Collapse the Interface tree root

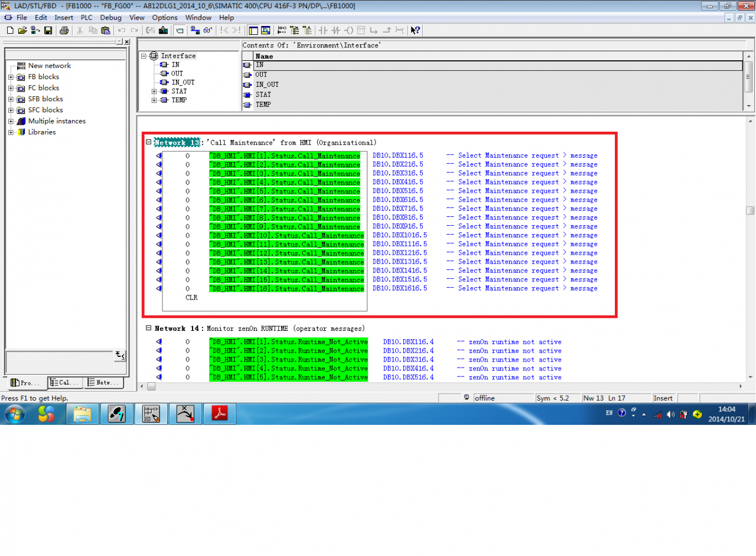pos(144,56)
